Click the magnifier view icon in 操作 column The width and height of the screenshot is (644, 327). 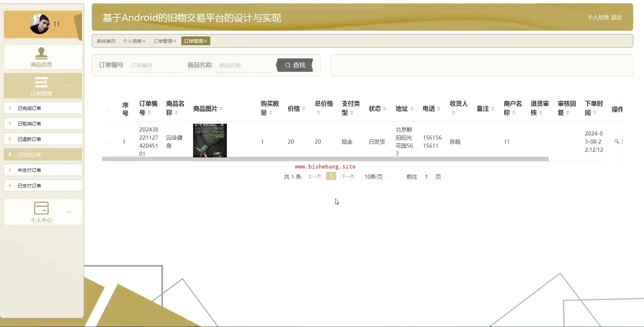pos(617,141)
